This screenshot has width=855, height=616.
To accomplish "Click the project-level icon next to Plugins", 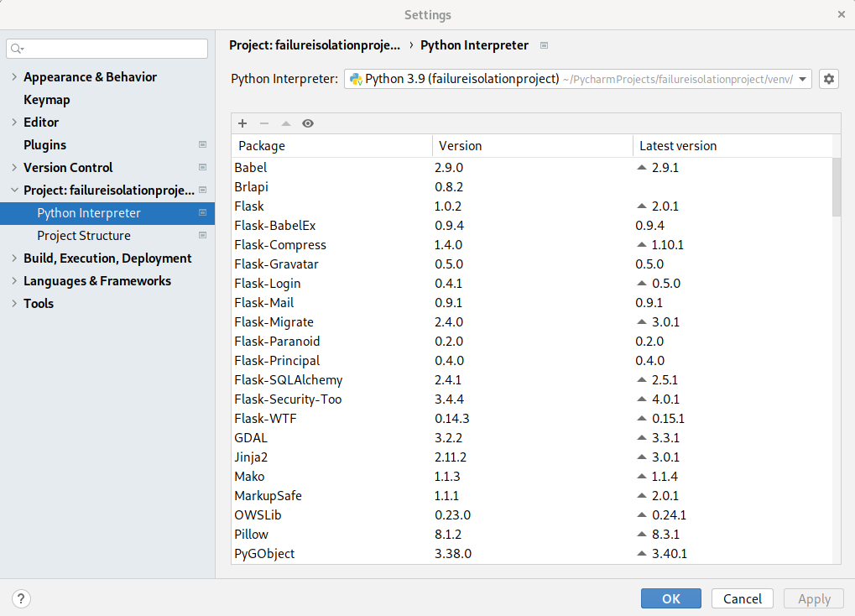I will [x=203, y=144].
